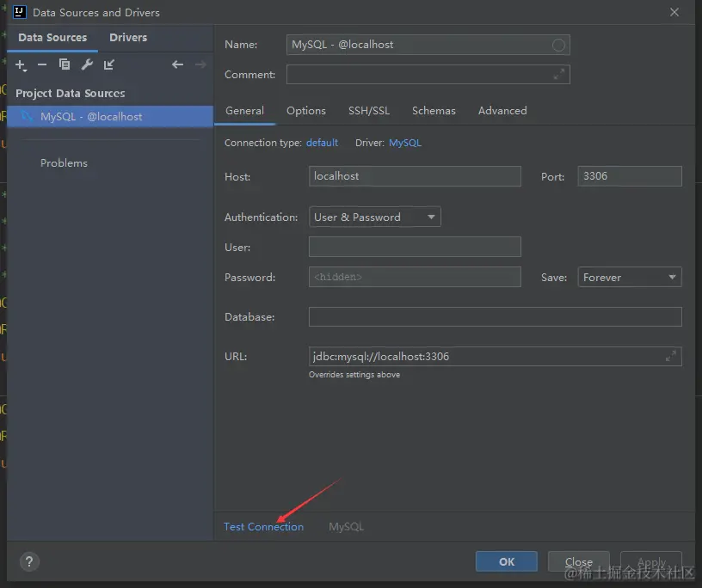Open the Options tab

click(x=306, y=111)
